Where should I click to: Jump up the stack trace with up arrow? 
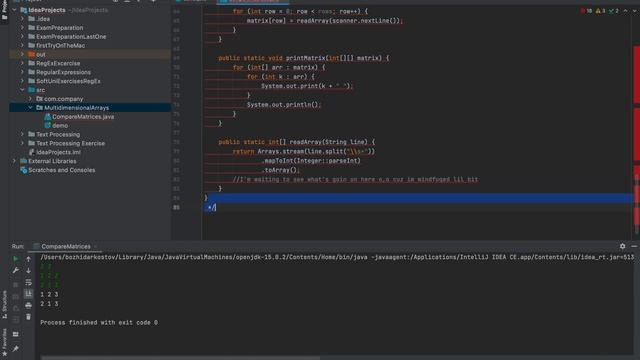coord(28,259)
